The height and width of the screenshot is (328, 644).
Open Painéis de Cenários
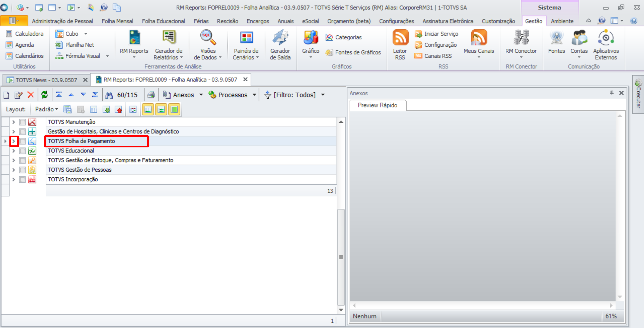tap(246, 45)
